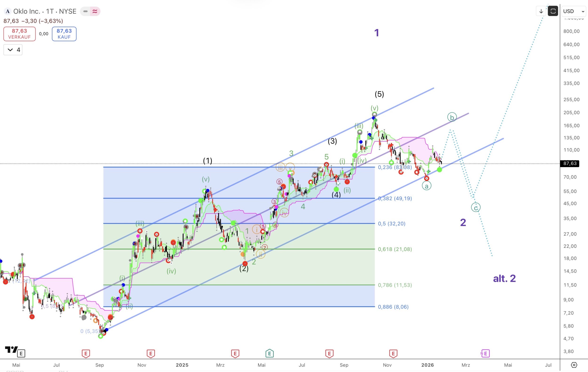The image size is (588, 372).
Task: Select the purple 'alt. 2' text annotation
Action: [x=504, y=278]
